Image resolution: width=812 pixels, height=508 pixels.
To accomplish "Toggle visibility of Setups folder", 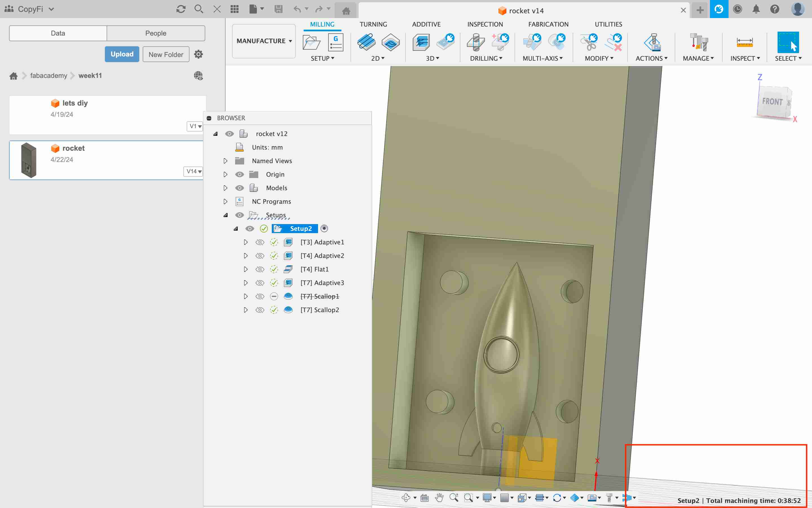I will tap(240, 215).
